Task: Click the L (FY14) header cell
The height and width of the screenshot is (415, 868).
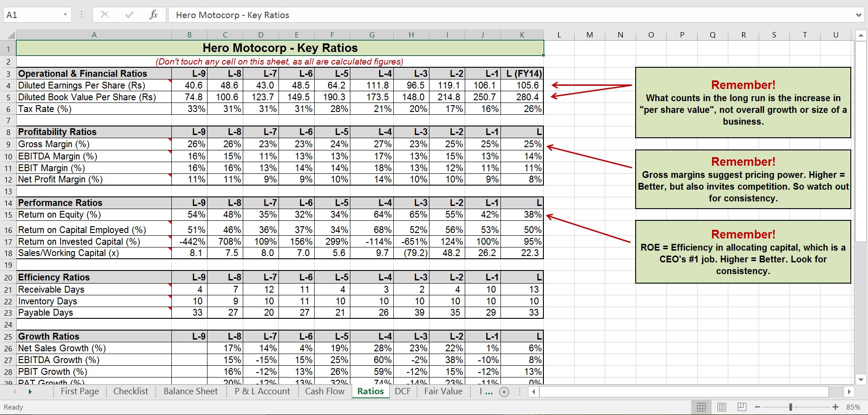Action: click(x=522, y=74)
